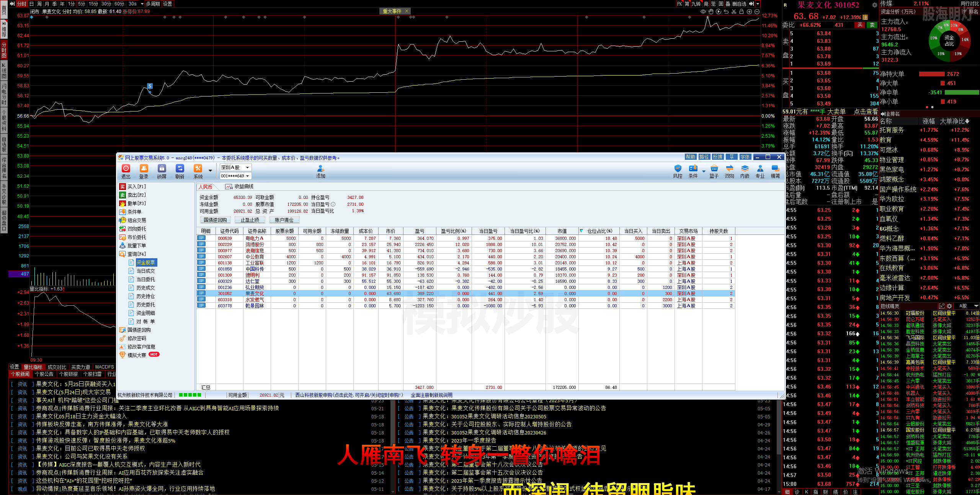Click the 帮助 help button
The image size is (980, 495).
click(691, 157)
